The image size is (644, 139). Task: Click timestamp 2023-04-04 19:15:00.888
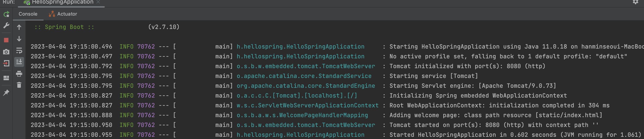(72, 115)
